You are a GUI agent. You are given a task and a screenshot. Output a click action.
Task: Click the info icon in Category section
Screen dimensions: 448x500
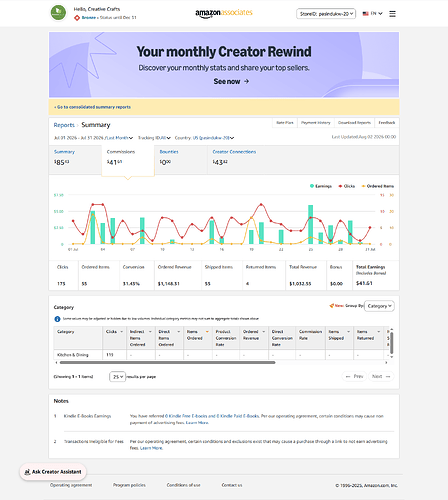pyautogui.click(x=57, y=319)
